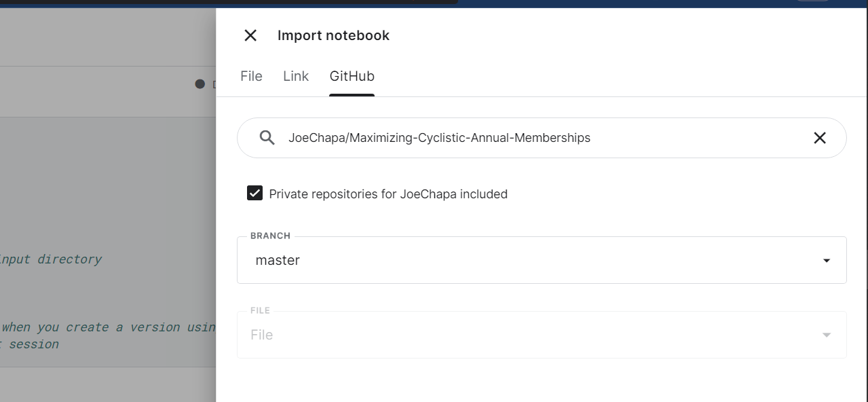Expand the Branch dropdown arrow
The width and height of the screenshot is (868, 402).
[x=826, y=260]
